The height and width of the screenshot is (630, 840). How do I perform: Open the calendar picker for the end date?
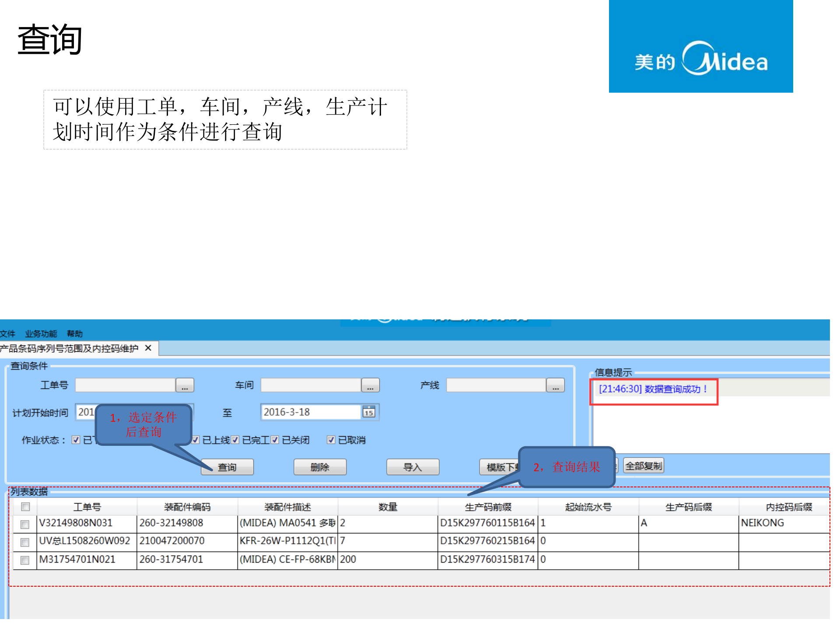[x=369, y=412]
